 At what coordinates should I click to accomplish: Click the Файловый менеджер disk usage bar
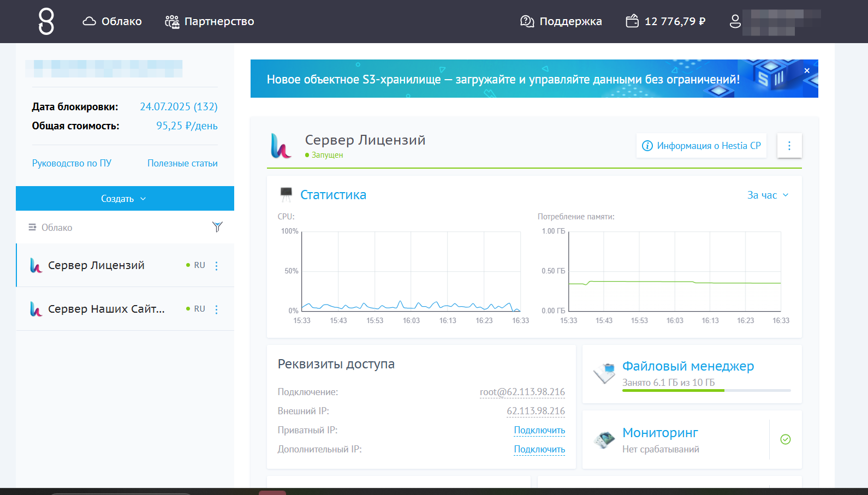click(706, 390)
